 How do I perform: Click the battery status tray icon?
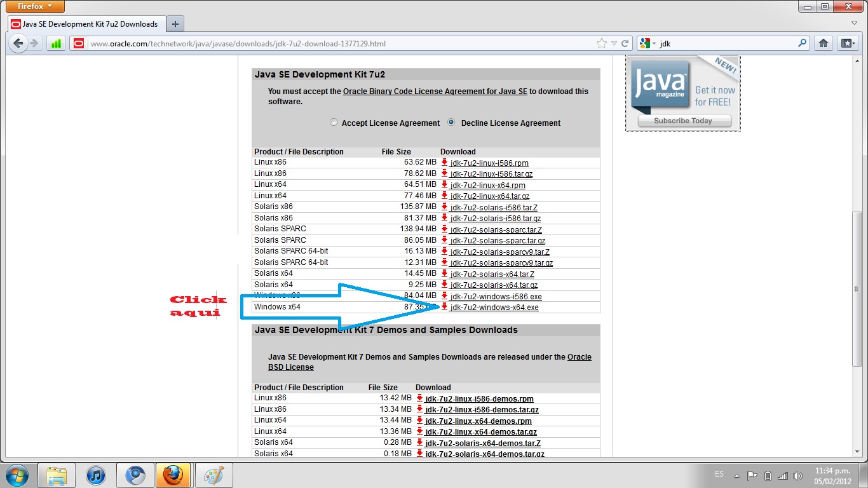[x=768, y=475]
